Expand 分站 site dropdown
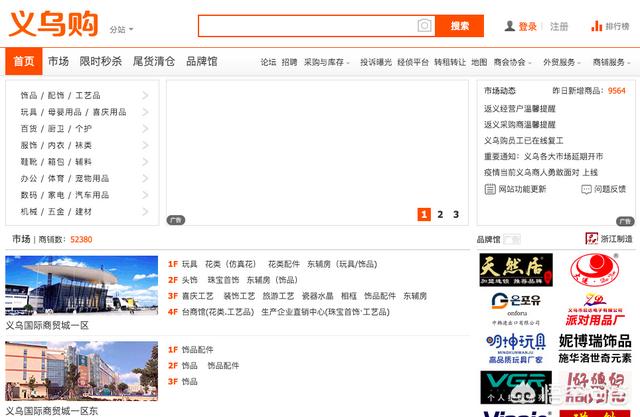Screen dimensions: 640x417 (x=121, y=29)
